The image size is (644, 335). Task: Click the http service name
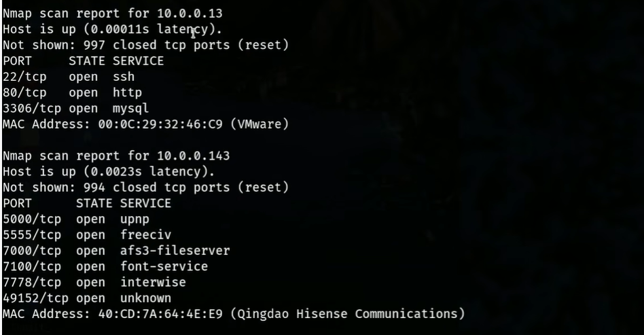(x=128, y=92)
